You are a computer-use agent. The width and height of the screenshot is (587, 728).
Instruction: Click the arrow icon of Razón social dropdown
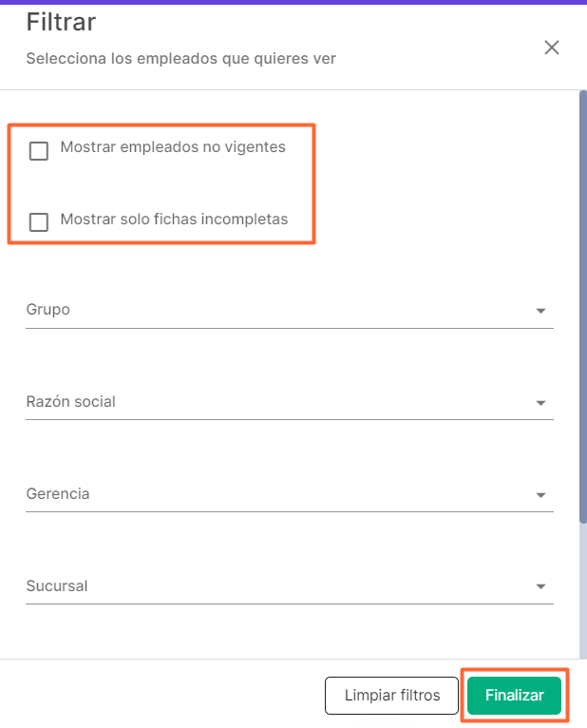(x=540, y=403)
